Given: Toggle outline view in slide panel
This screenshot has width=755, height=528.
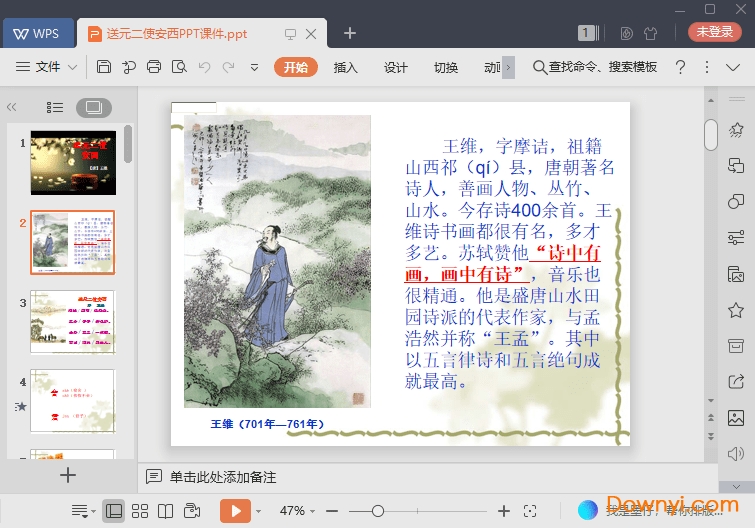Looking at the screenshot, I should [55, 107].
